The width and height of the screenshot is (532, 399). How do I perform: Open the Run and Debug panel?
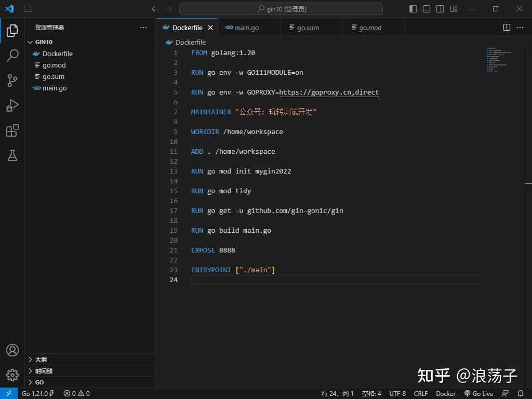point(12,105)
